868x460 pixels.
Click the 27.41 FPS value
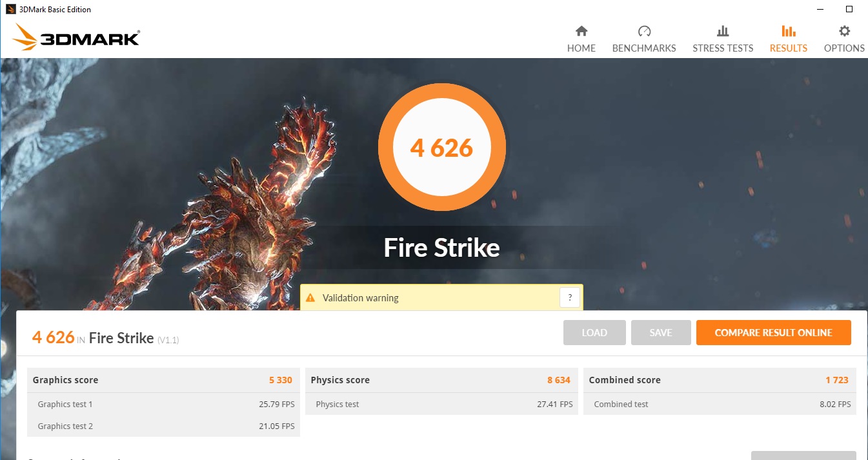pyautogui.click(x=555, y=405)
